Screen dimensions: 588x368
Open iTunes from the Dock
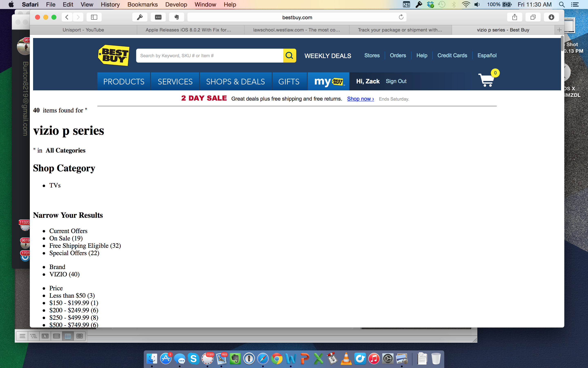pos(374,359)
